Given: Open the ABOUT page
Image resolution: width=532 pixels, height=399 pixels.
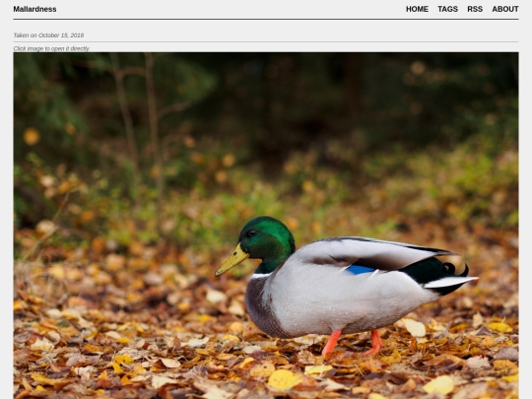Looking at the screenshot, I should tap(505, 9).
